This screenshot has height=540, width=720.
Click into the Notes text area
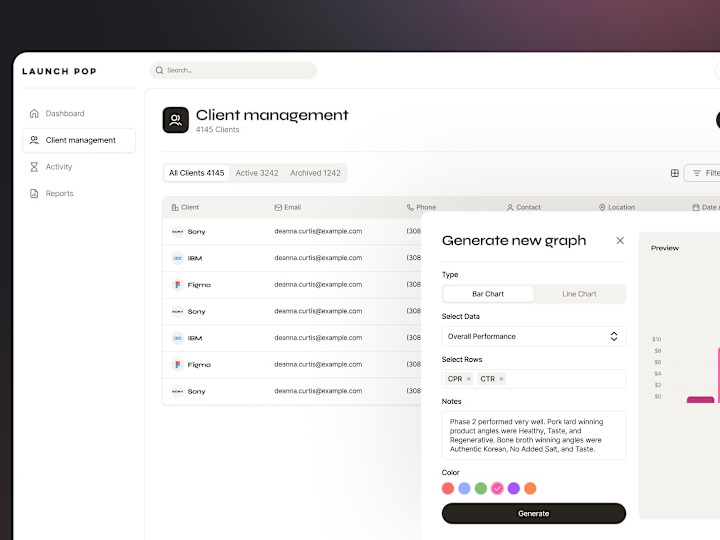pyautogui.click(x=534, y=435)
